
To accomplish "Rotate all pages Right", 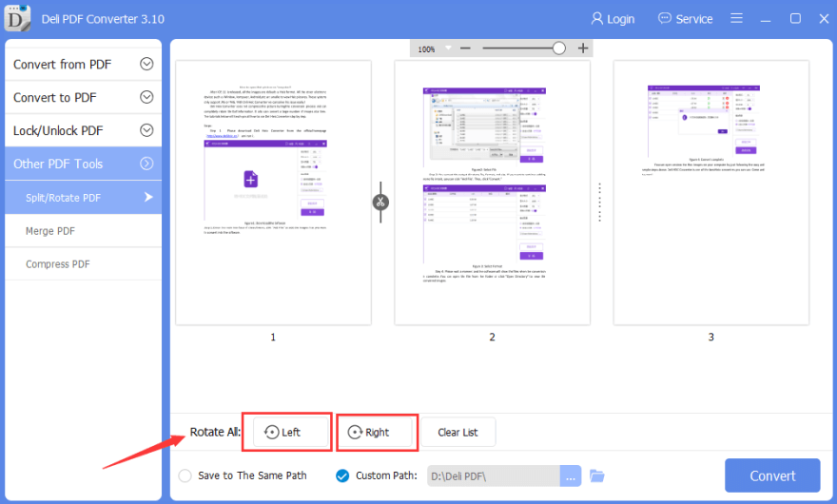I will click(377, 432).
